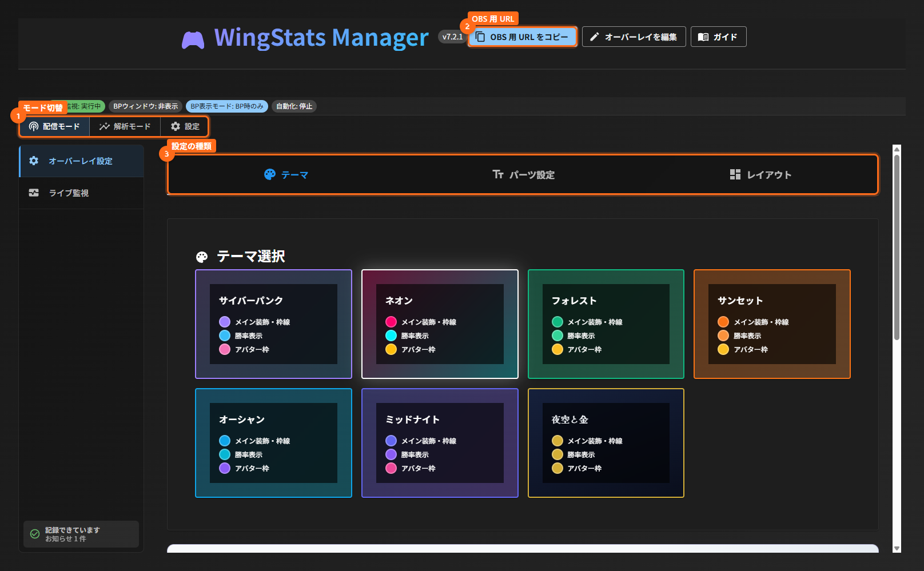Click the text-size icon in パーツ設定 tab

click(x=498, y=174)
